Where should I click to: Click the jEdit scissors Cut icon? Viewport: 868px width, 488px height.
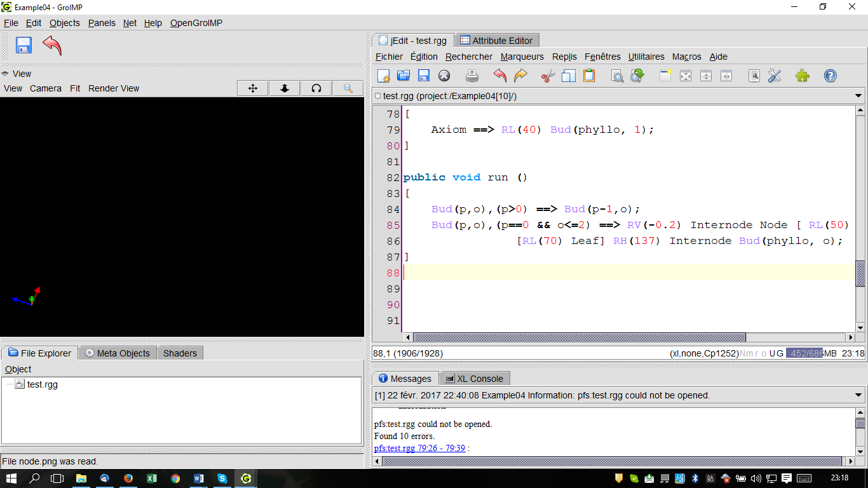click(x=548, y=76)
